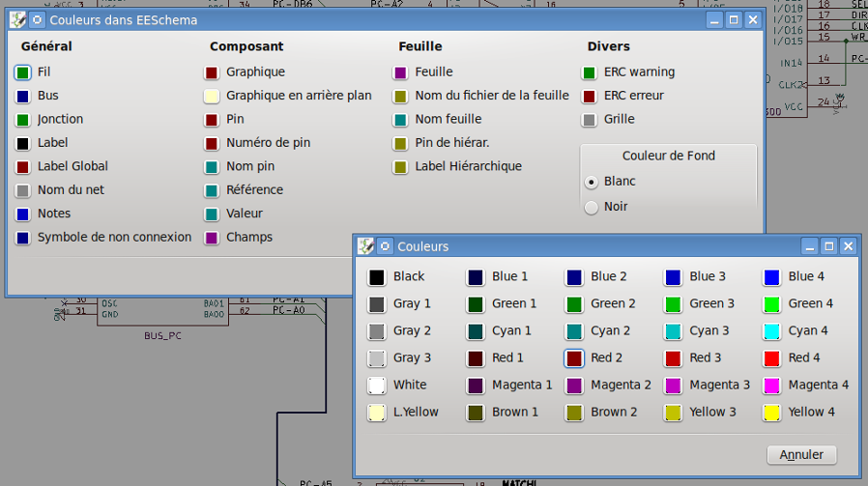This screenshot has height=486, width=868.
Task: Select Blanc background radio button
Action: [x=592, y=182]
